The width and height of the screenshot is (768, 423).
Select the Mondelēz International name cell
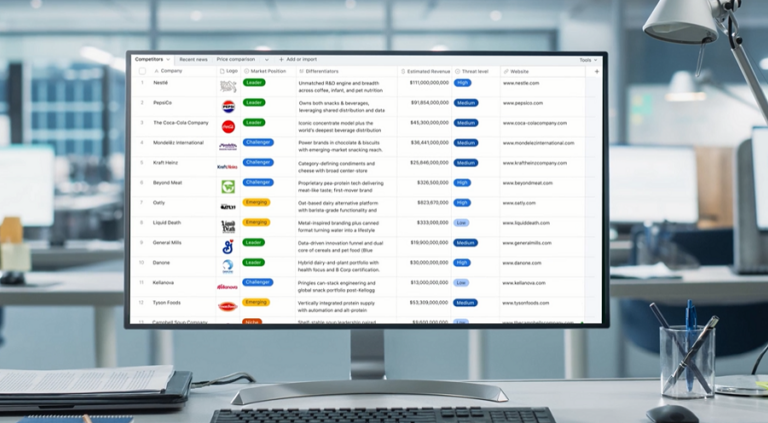point(178,143)
